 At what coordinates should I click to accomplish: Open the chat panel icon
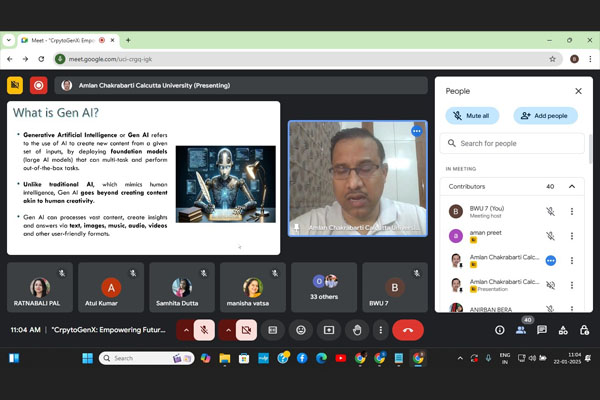click(542, 330)
